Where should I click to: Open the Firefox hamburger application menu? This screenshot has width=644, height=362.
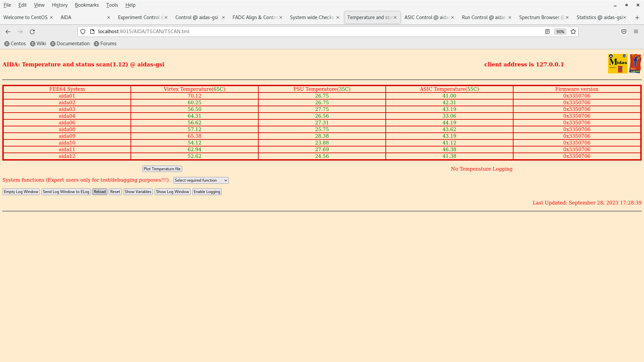[636, 32]
